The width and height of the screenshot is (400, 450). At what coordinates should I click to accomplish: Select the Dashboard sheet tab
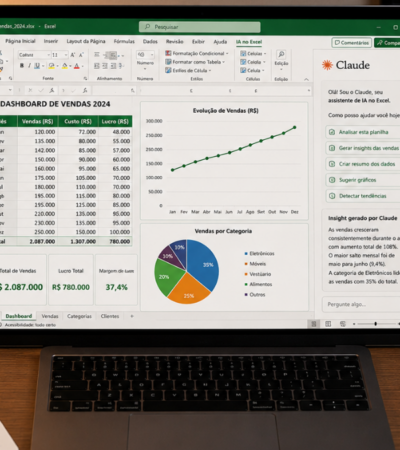click(x=19, y=316)
